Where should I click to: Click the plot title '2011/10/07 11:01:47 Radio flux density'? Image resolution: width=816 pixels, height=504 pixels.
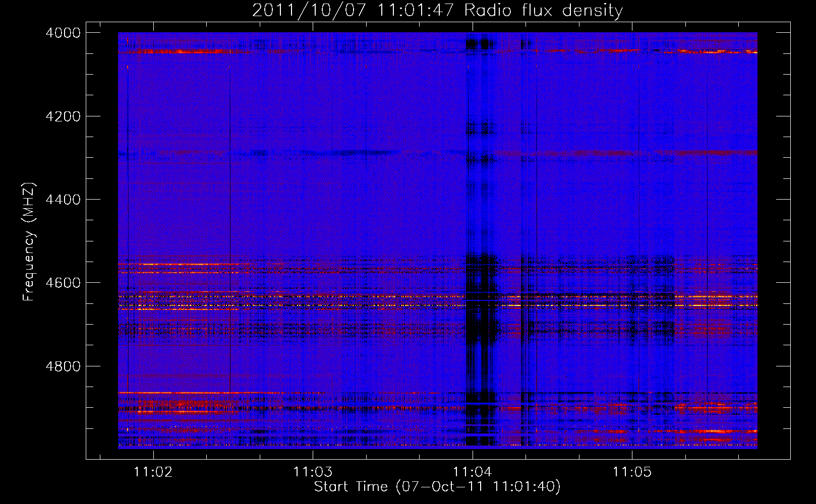coord(437,10)
